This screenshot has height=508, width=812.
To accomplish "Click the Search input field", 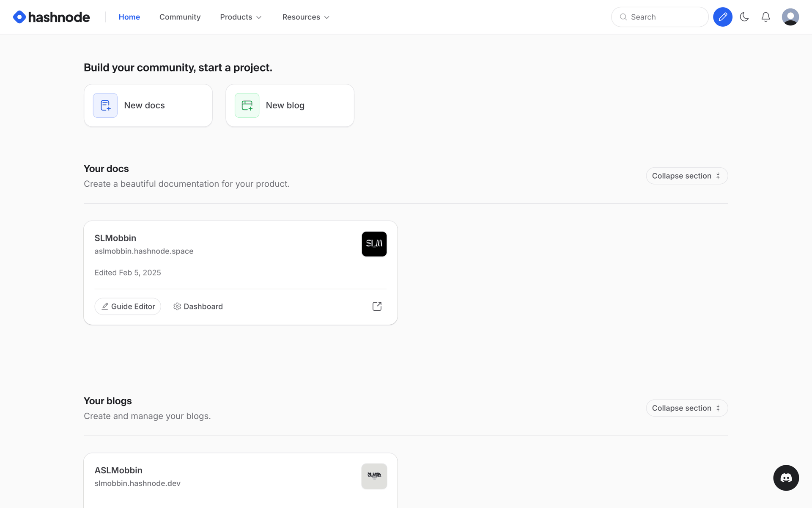I will pyautogui.click(x=660, y=17).
